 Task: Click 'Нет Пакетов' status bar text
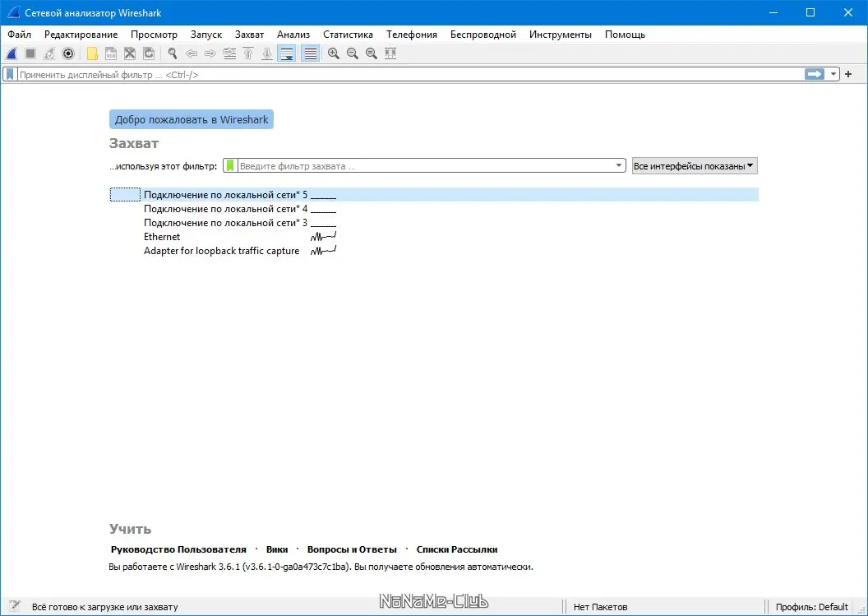pyautogui.click(x=600, y=607)
